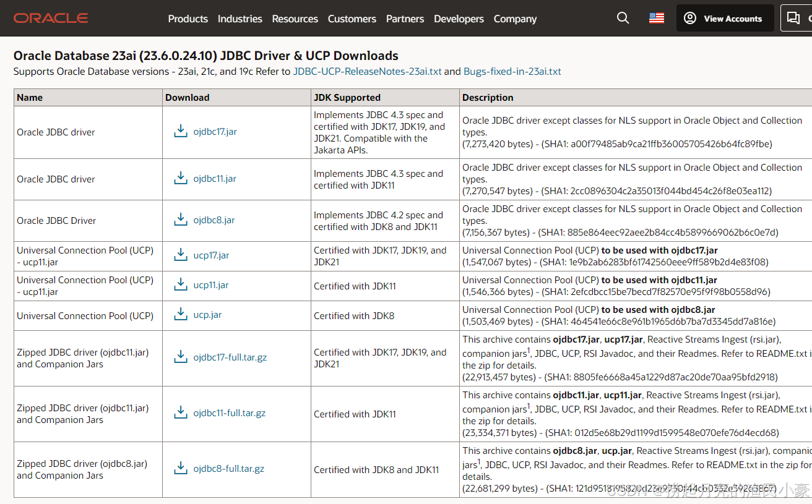Screen dimensions: 812x504
Task: Click download icon next to ojdbc11.jar
Action: tap(181, 178)
